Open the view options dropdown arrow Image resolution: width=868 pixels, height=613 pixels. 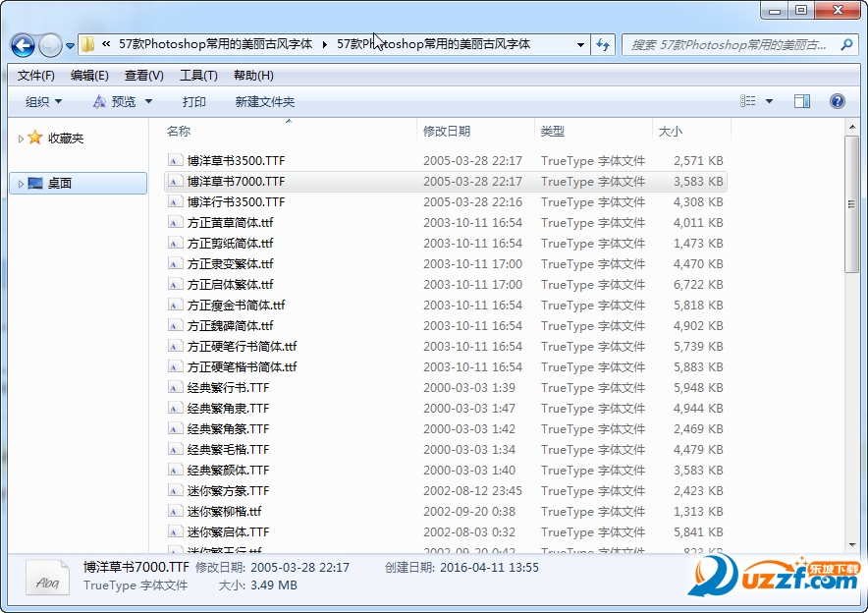click(x=769, y=101)
